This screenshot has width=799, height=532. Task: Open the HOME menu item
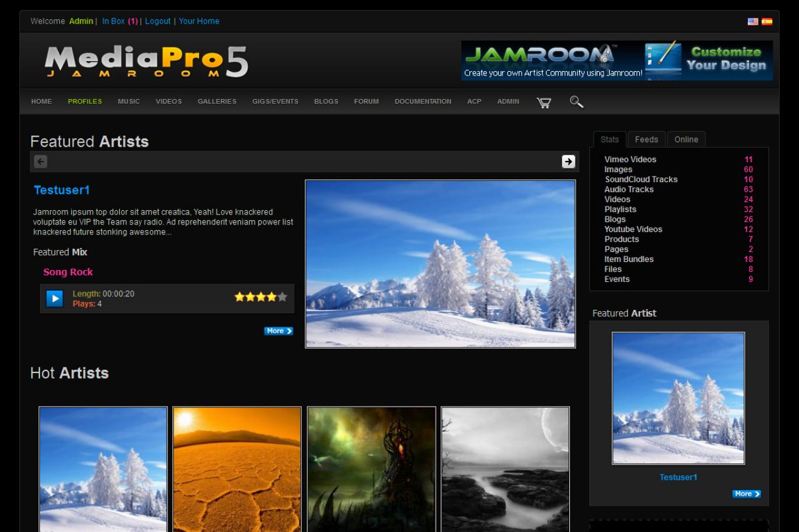click(x=42, y=102)
